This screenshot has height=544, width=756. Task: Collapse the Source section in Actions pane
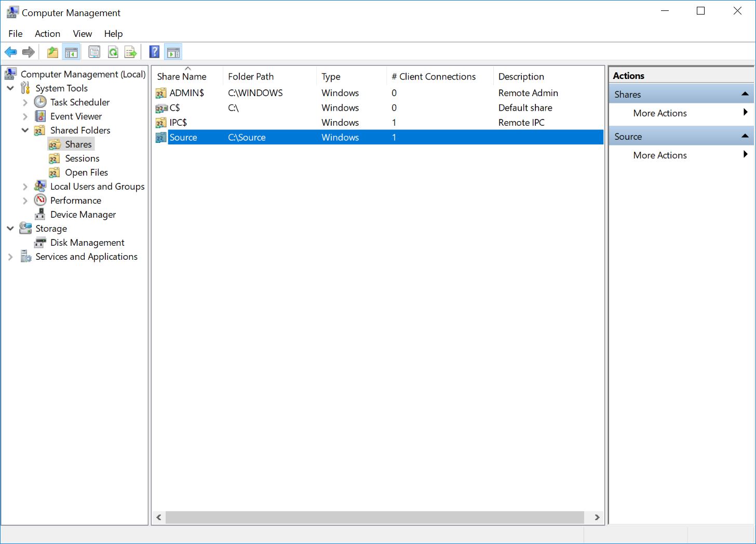[745, 136]
